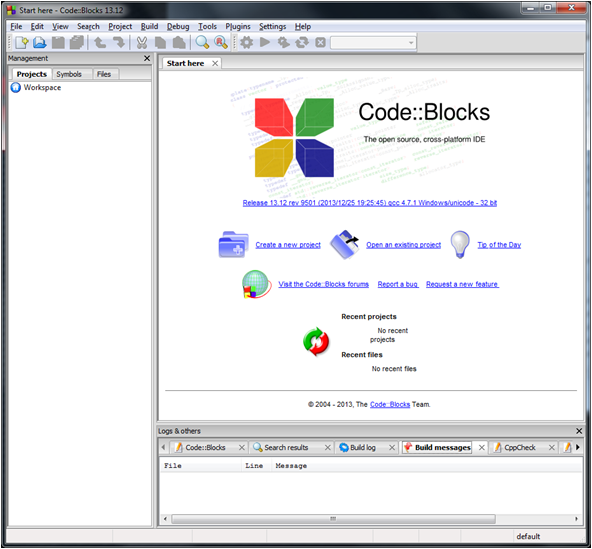
Task: Open the Help menu
Action: click(x=303, y=26)
